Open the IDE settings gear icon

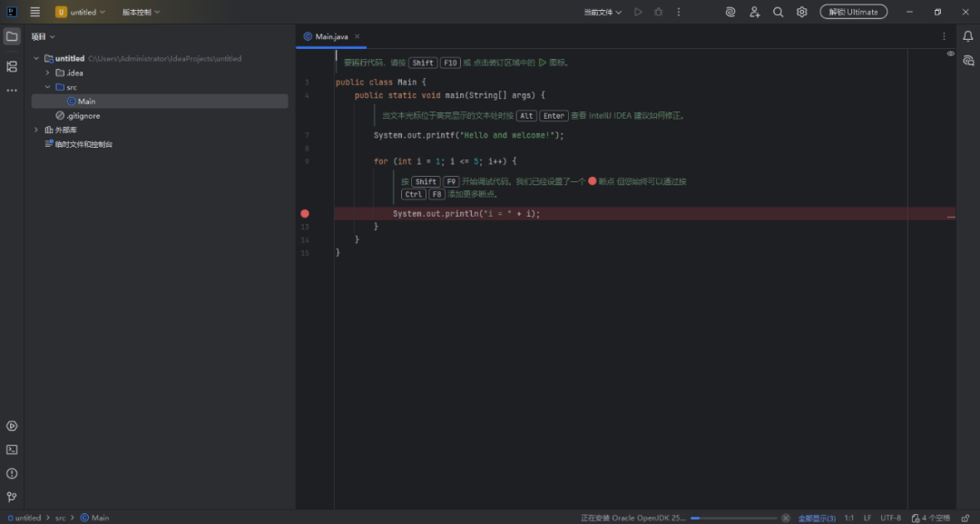point(801,12)
